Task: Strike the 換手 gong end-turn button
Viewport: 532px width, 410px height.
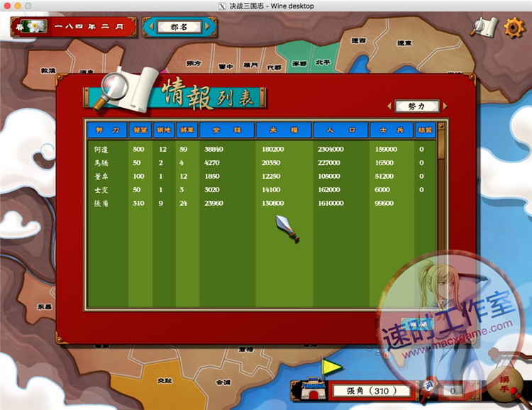Action: tap(504, 384)
